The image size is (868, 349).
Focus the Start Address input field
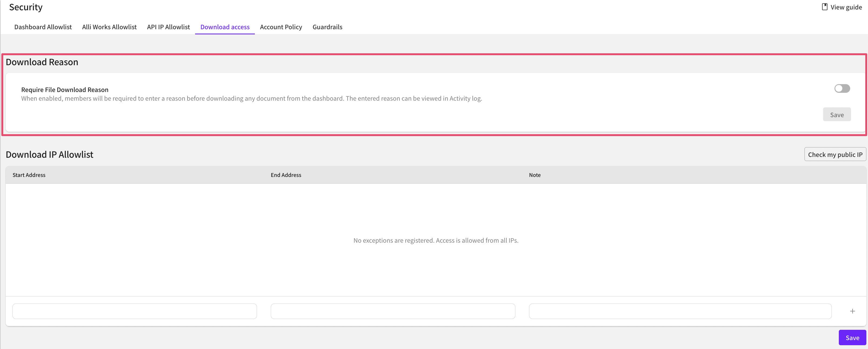tap(135, 311)
